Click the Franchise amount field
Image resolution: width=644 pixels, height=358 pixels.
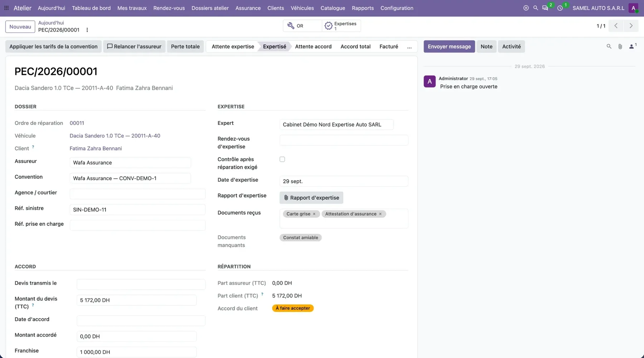tap(136, 352)
